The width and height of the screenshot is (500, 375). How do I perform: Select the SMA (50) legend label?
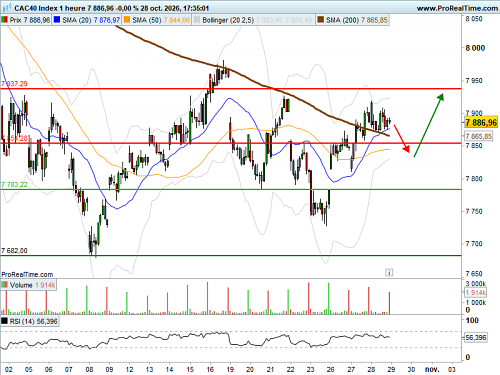[161, 20]
